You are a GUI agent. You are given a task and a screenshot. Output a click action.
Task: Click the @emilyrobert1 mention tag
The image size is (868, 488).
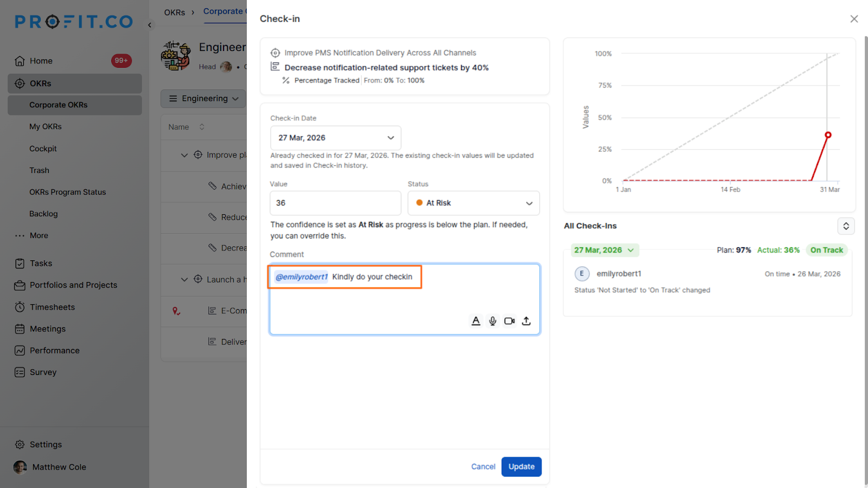tap(302, 277)
